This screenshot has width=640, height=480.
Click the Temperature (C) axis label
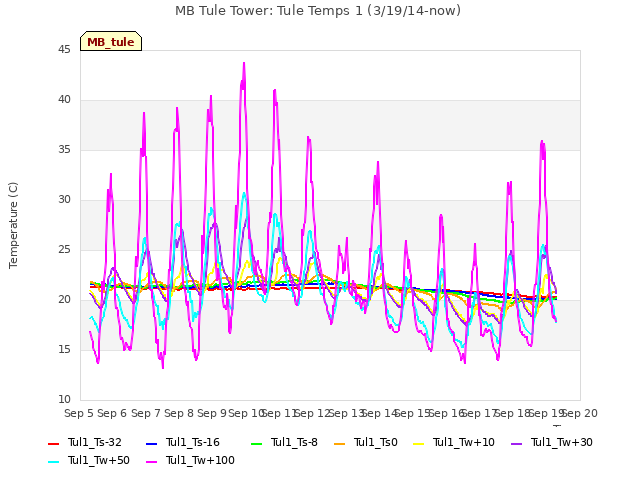point(13,225)
